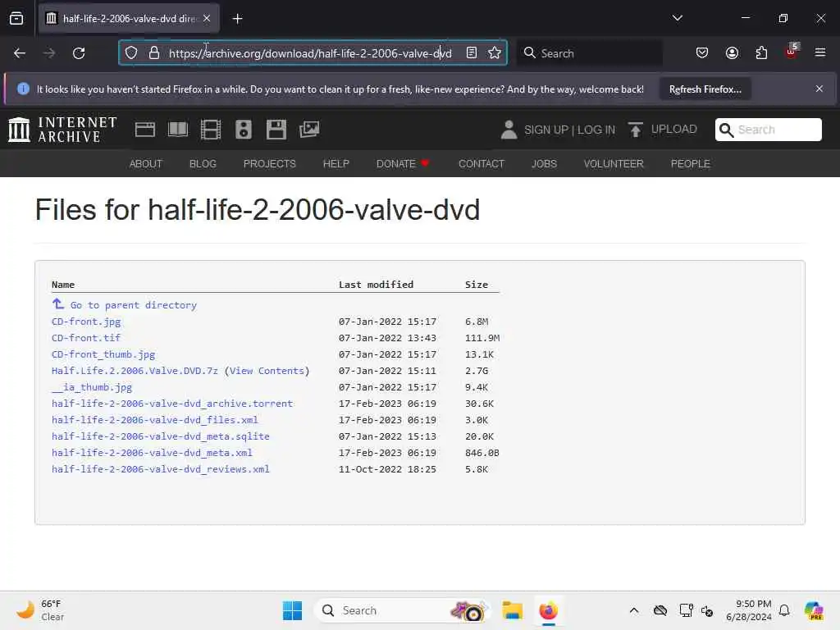The height and width of the screenshot is (630, 840).
Task: Open the Firefox account icon
Action: coord(732,53)
